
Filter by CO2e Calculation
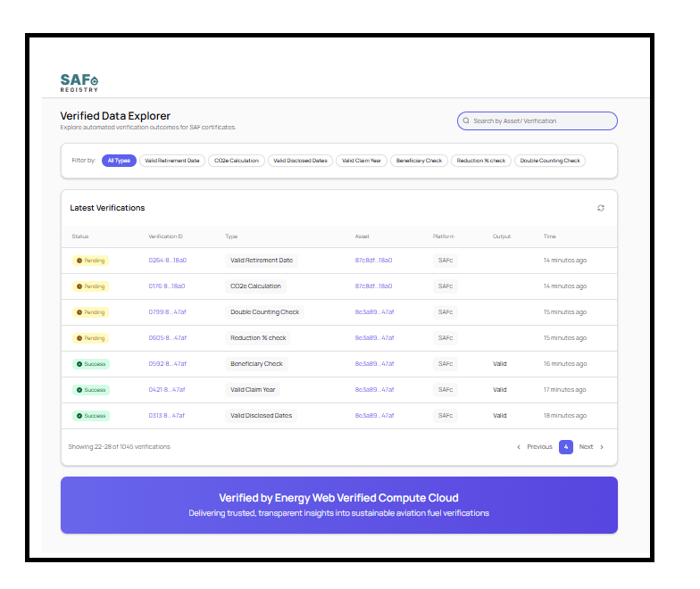(x=237, y=161)
